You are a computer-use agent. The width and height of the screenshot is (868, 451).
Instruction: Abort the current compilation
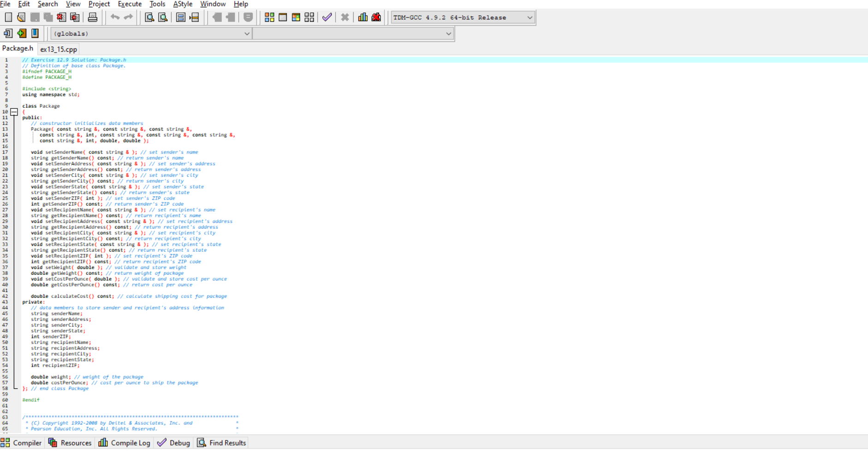click(345, 17)
